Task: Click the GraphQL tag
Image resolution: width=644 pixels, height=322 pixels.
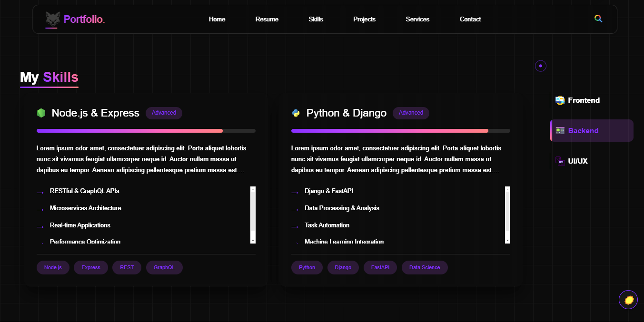Action: (x=164, y=267)
